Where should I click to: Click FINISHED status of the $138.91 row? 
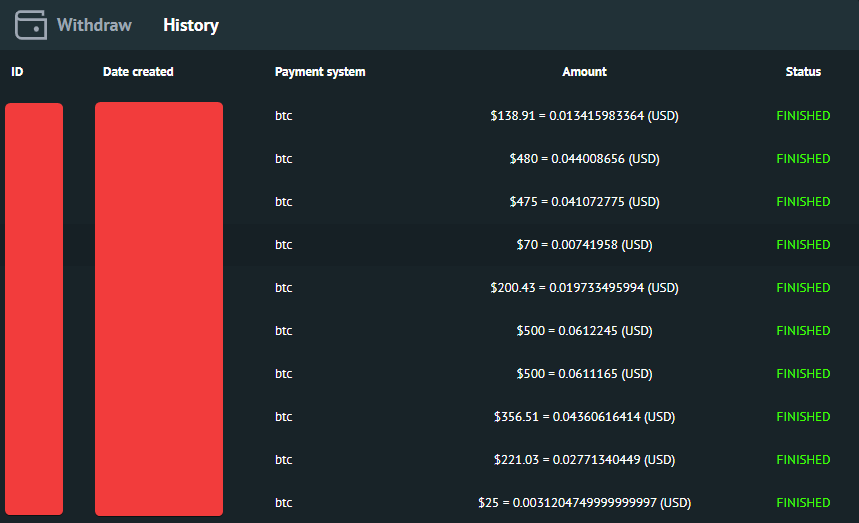coord(803,116)
